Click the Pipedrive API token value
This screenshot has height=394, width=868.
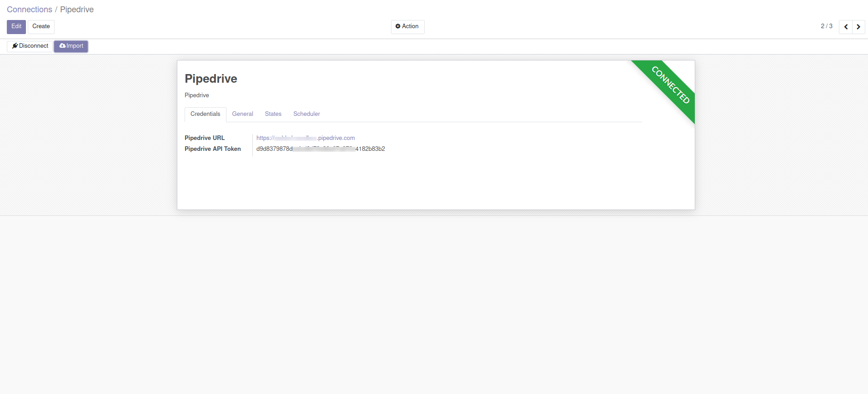pos(321,149)
